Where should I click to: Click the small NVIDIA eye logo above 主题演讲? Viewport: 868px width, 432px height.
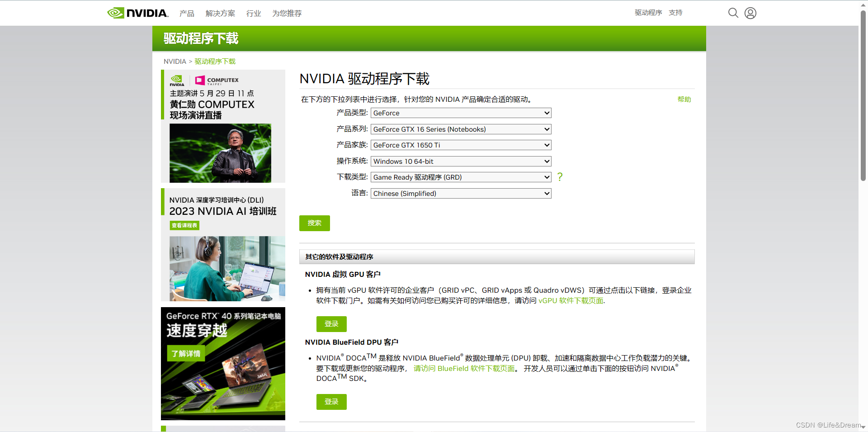point(176,81)
